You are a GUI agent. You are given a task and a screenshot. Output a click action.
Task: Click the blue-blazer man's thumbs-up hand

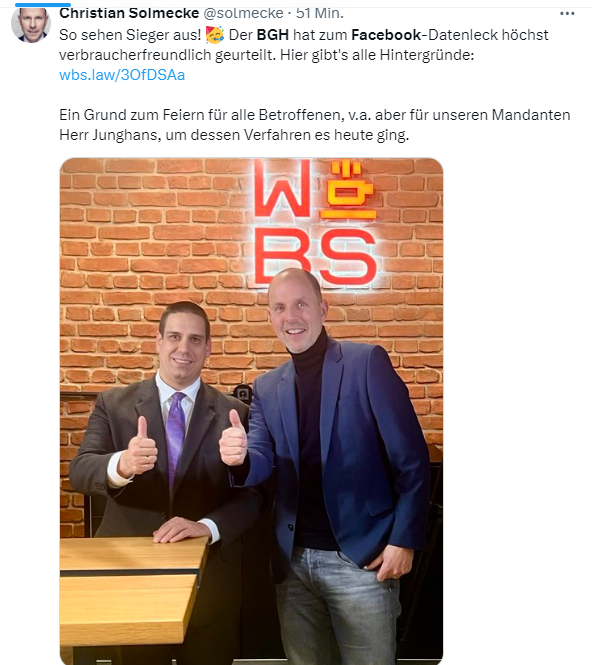pos(233,440)
